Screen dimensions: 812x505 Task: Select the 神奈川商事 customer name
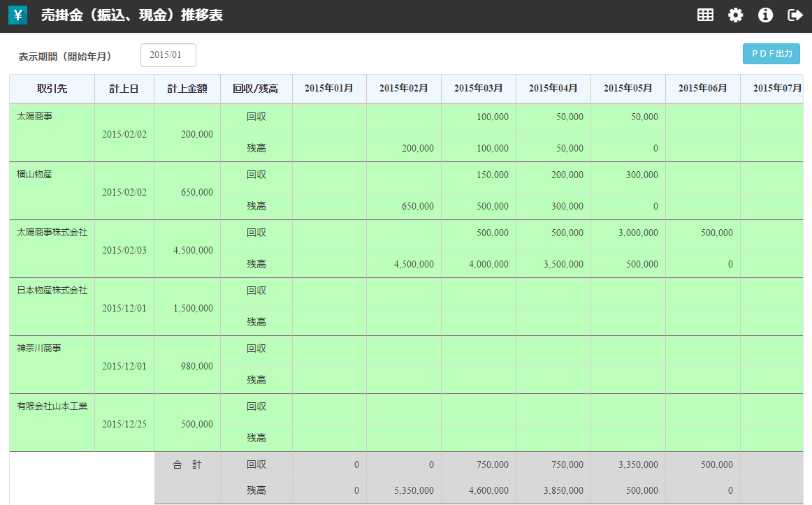(38, 348)
